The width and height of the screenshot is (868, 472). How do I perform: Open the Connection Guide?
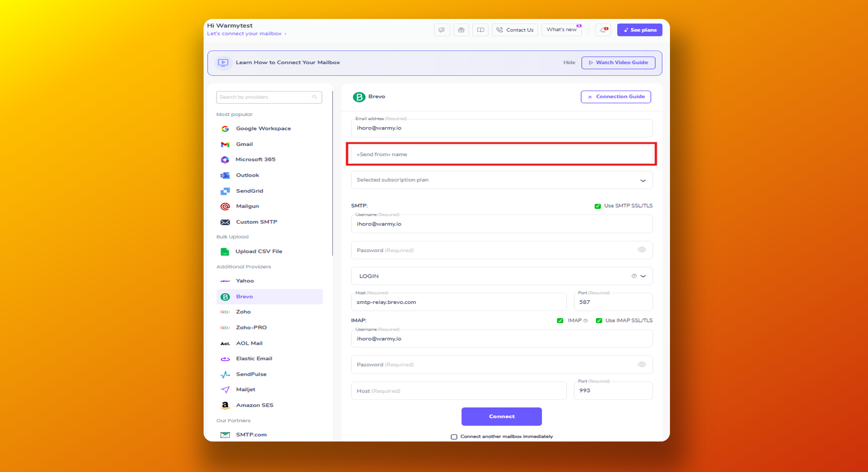tap(616, 97)
